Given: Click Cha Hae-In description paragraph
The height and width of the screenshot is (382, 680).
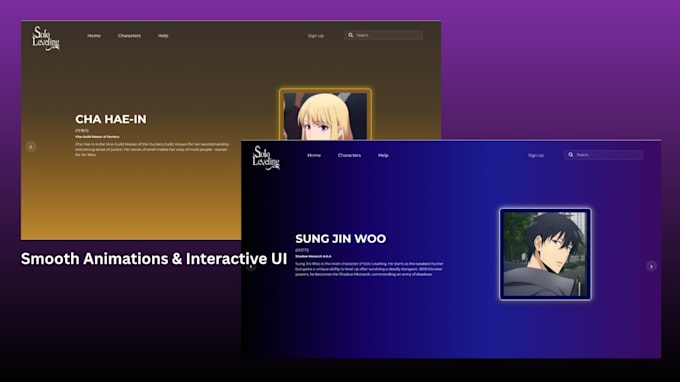Looking at the screenshot, I should tap(152, 149).
